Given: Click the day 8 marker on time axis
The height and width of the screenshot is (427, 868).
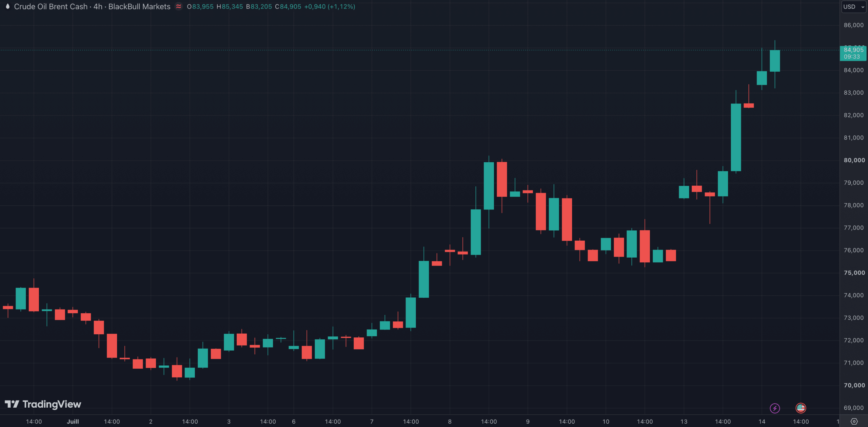Looking at the screenshot, I should pos(450,422).
